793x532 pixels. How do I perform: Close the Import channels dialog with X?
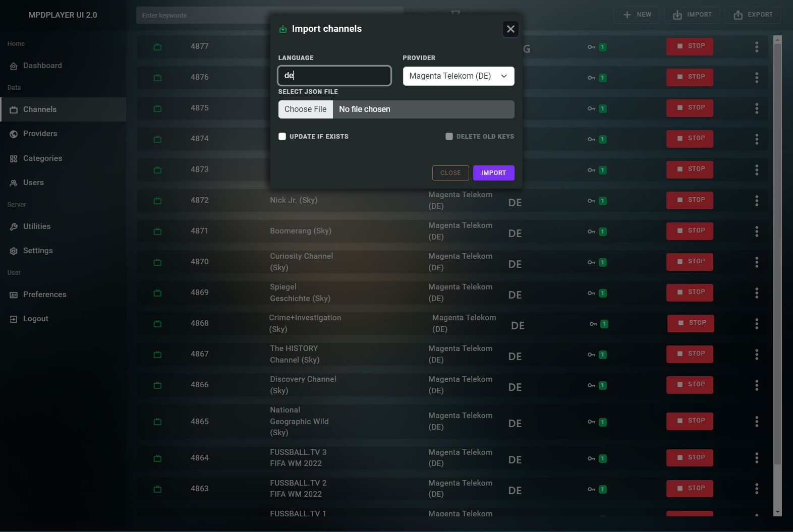[x=511, y=29]
